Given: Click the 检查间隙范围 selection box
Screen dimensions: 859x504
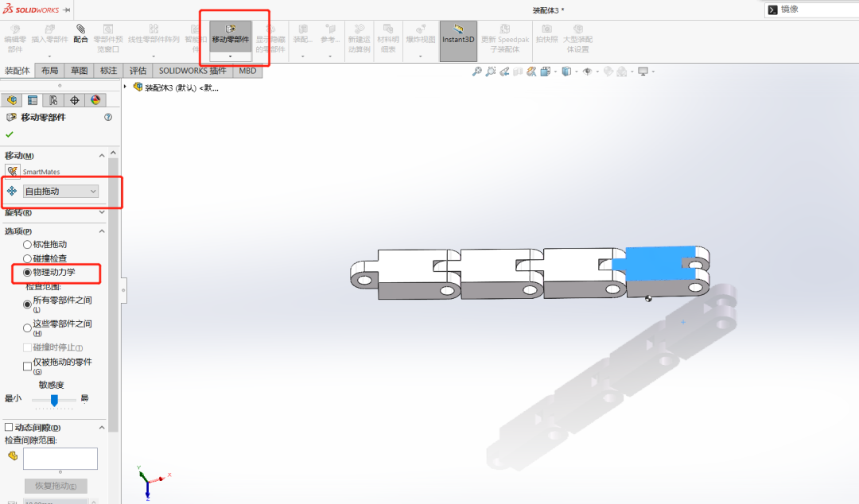Looking at the screenshot, I should (x=60, y=459).
